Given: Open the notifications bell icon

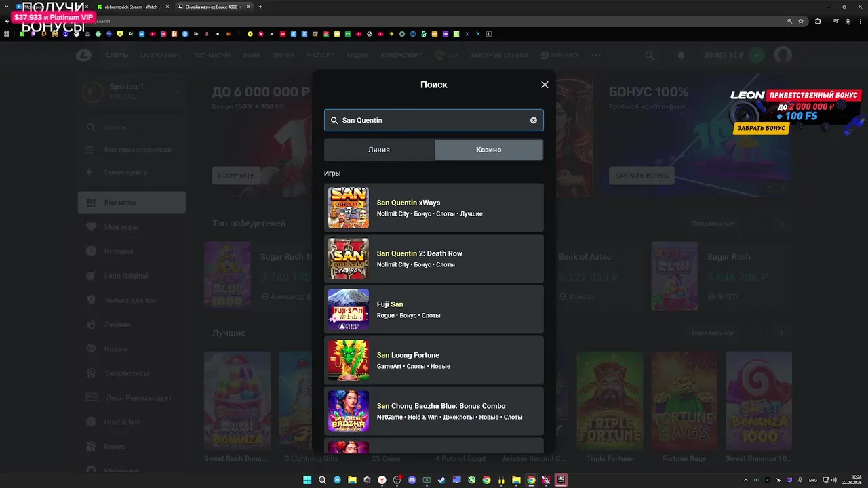Looking at the screenshot, I should [x=682, y=56].
